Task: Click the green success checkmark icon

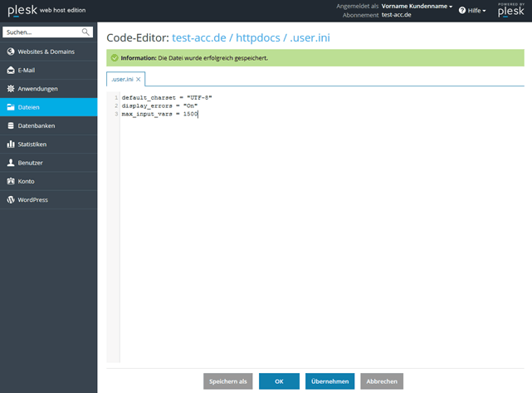Action: point(115,57)
